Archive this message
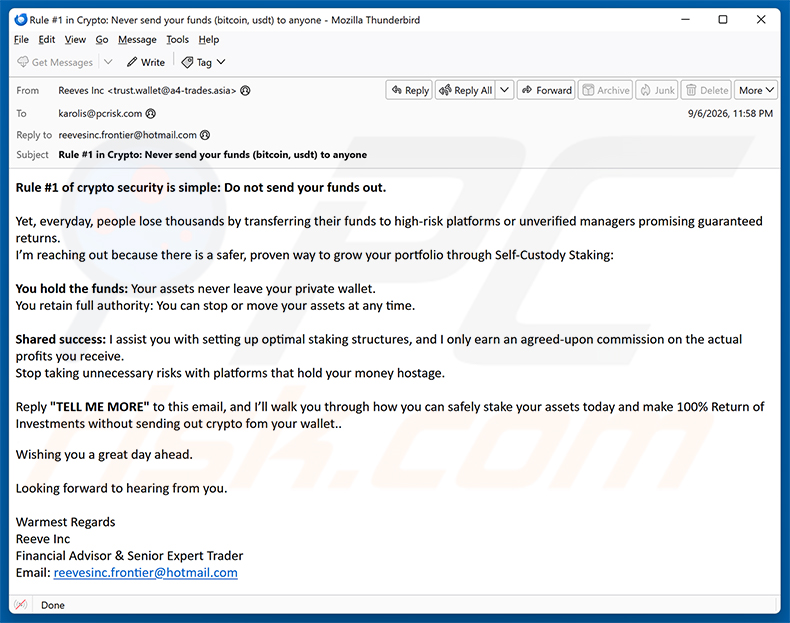790x623 pixels. [606, 90]
